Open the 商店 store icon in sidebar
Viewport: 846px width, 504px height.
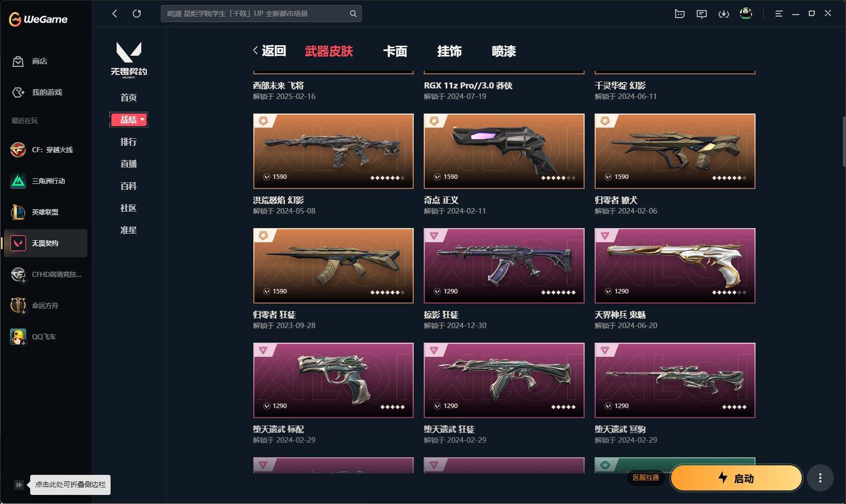[18, 61]
